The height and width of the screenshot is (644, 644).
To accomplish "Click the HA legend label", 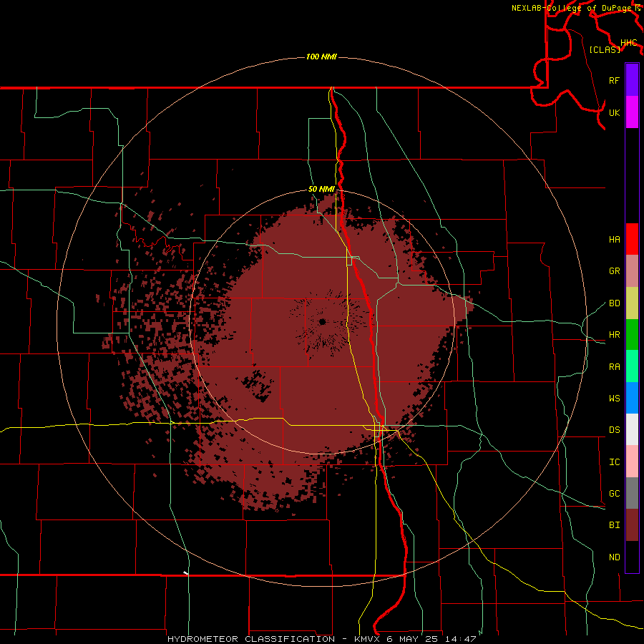I will tap(615, 240).
